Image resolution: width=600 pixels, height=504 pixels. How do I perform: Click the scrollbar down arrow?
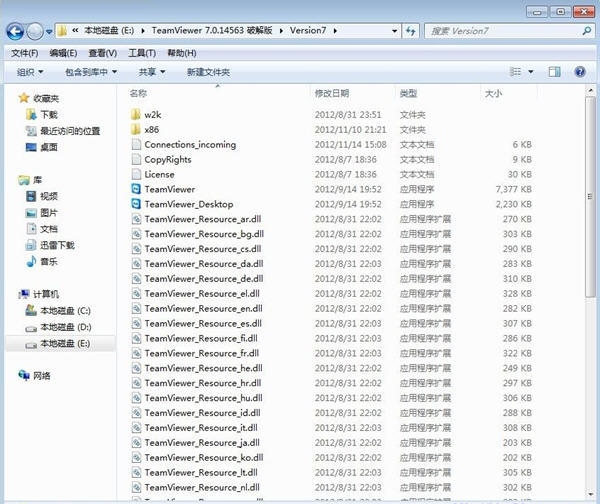click(x=590, y=494)
